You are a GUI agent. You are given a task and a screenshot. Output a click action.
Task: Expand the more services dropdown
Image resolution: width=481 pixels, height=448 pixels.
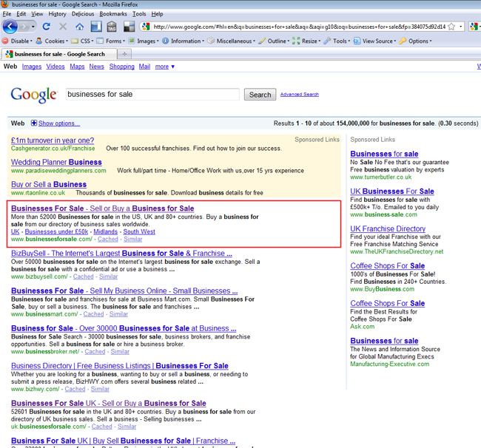pos(165,67)
